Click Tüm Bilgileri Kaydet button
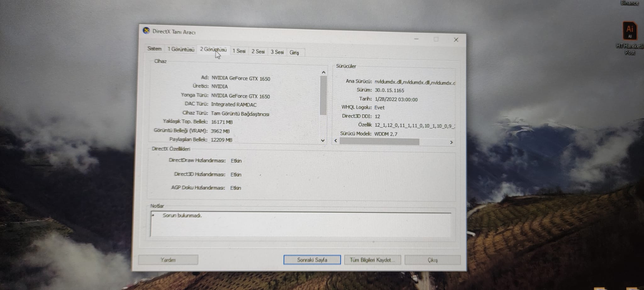The height and width of the screenshot is (290, 644). tap(372, 260)
